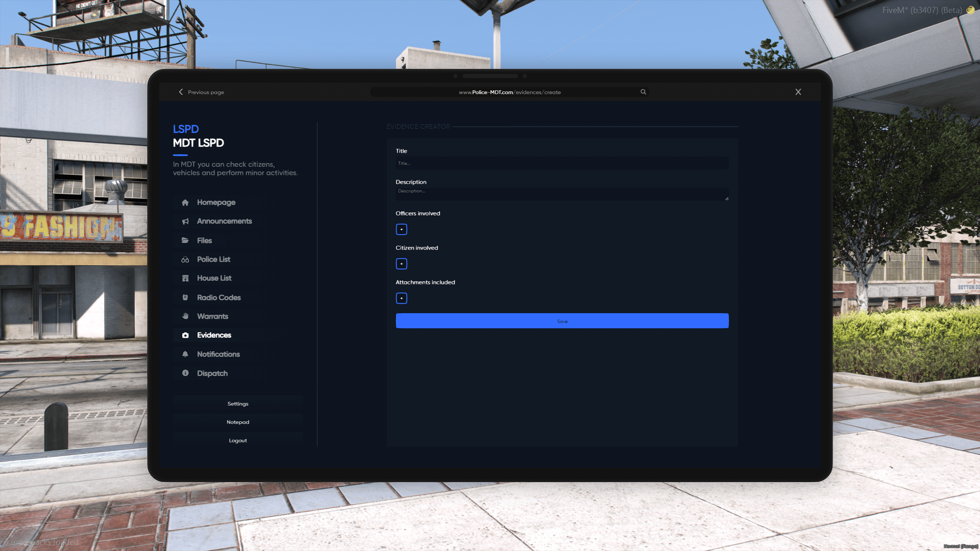This screenshot has height=551, width=980.
Task: Add an officer with the plus button
Action: pos(401,229)
